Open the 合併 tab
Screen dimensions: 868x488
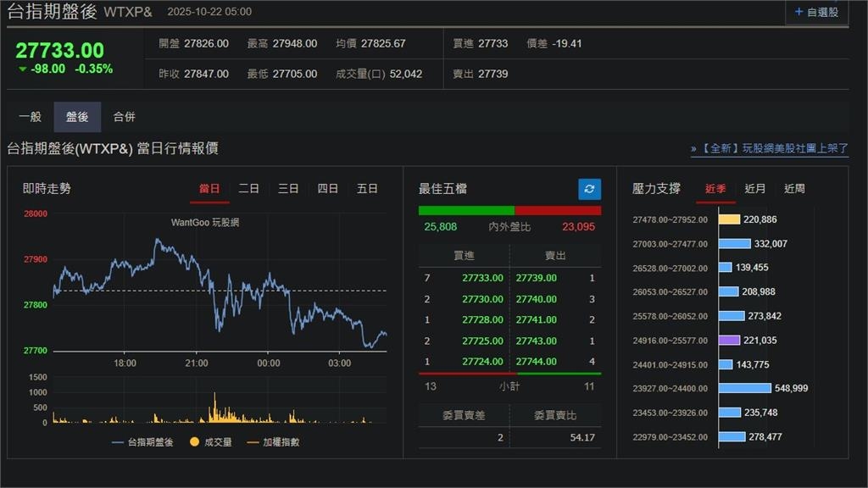[x=124, y=117]
